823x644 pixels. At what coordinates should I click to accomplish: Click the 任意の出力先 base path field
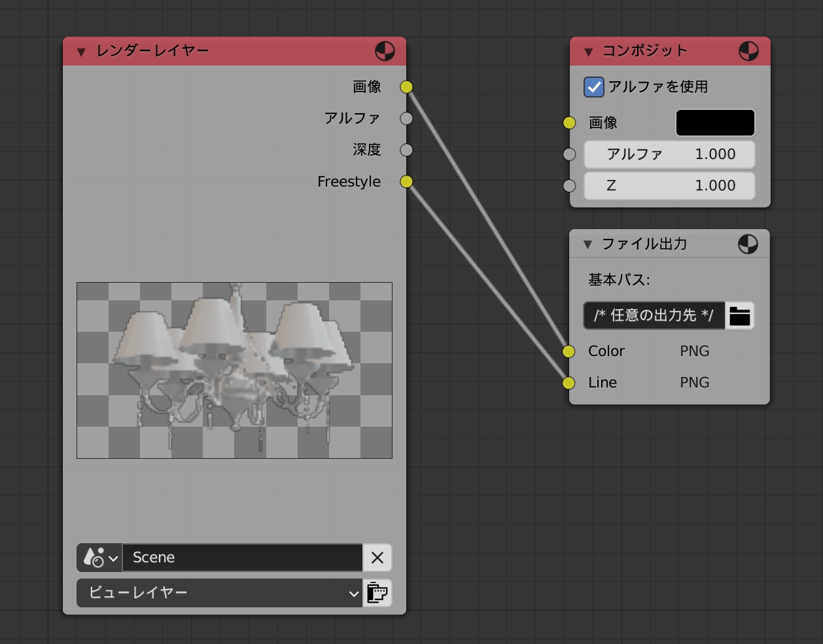654,315
